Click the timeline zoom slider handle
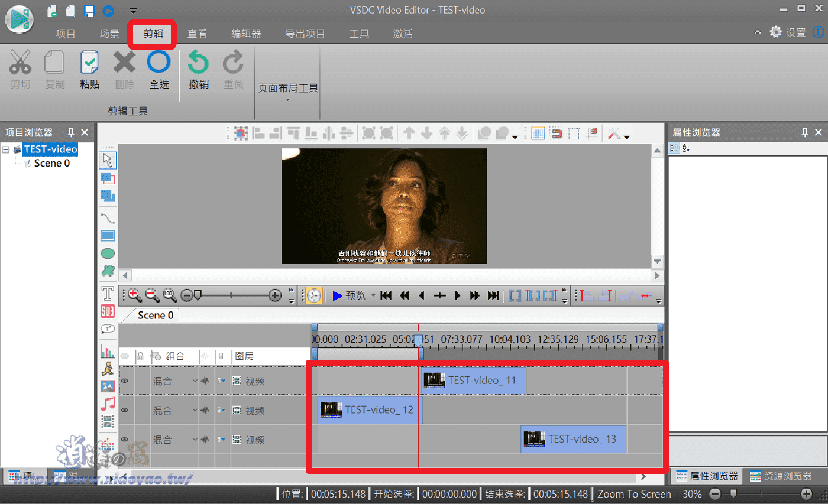828x504 pixels. pos(199,295)
